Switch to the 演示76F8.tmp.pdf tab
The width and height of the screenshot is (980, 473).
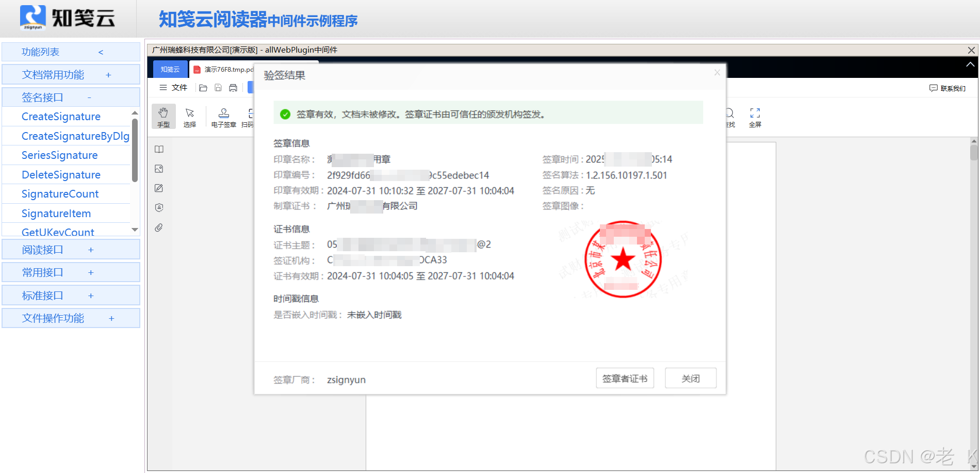click(223, 69)
